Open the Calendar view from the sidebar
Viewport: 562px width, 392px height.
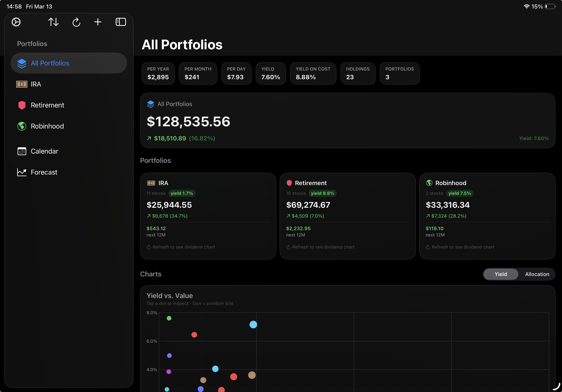45,151
